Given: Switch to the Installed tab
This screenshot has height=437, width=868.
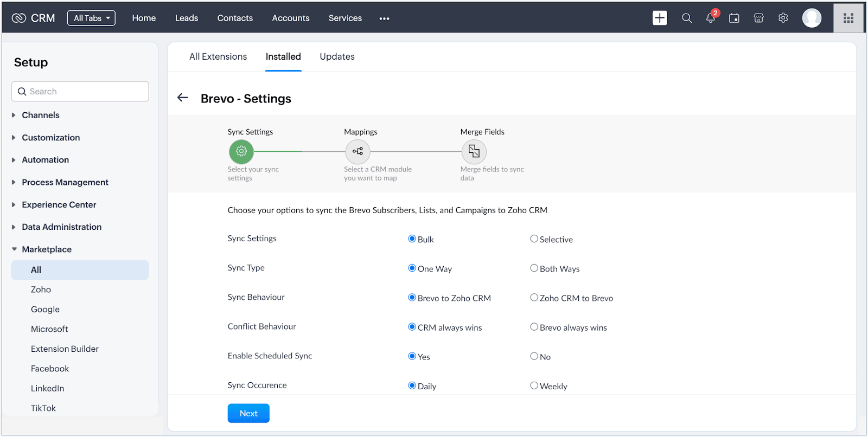Looking at the screenshot, I should [283, 56].
